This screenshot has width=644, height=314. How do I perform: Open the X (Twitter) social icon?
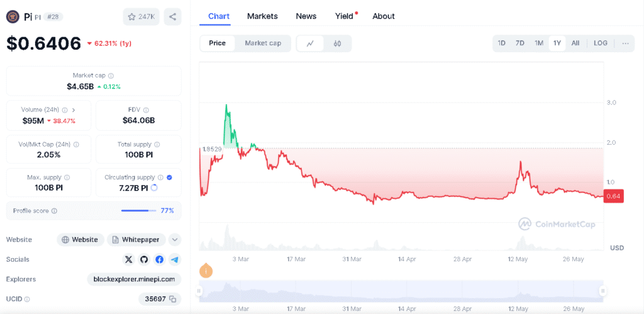pos(129,259)
